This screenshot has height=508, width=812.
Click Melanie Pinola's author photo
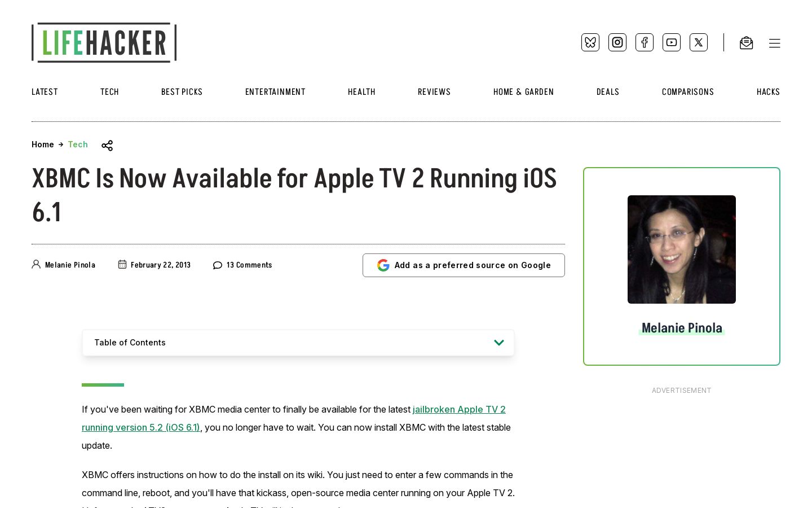click(682, 249)
